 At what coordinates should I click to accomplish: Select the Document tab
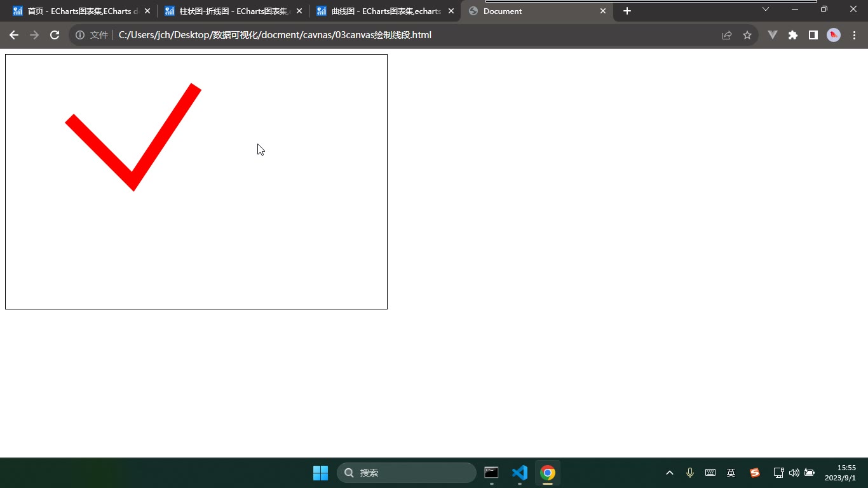[x=536, y=11]
